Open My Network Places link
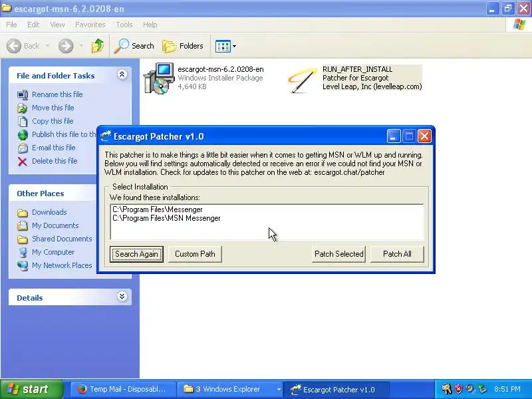532x399 pixels. tap(62, 265)
